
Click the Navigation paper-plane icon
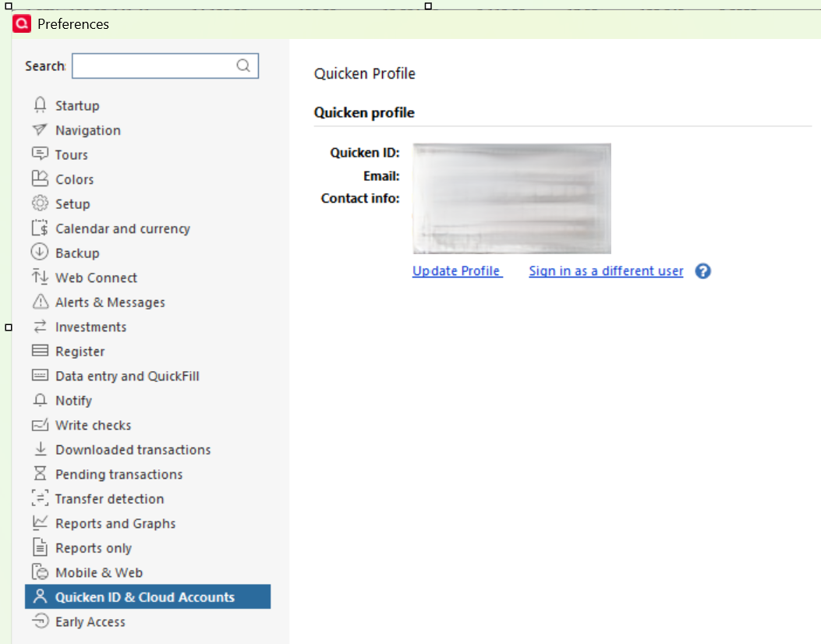(40, 129)
